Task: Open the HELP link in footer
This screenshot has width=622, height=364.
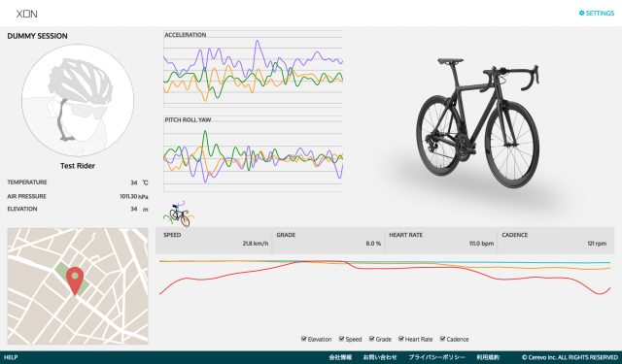Action: tap(11, 357)
